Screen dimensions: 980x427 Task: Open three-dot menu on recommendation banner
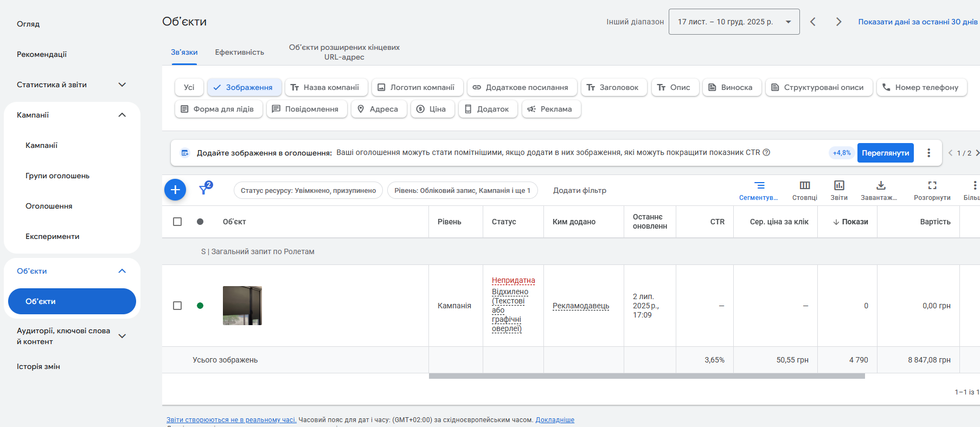928,153
